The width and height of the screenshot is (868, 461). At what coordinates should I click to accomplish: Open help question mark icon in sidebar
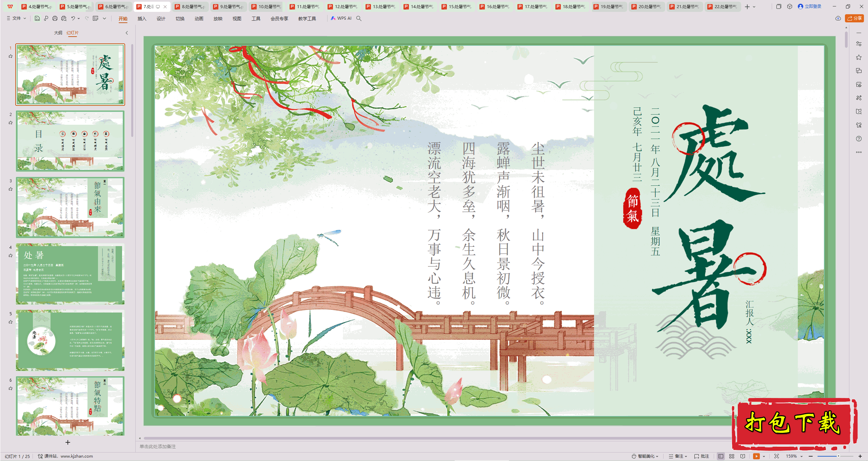pos(859,139)
